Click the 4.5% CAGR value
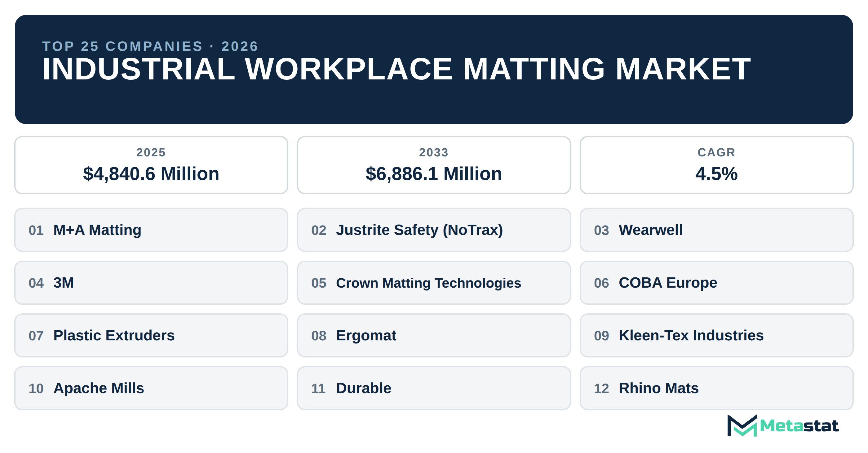Image resolution: width=868 pixels, height=453 pixels. (716, 174)
